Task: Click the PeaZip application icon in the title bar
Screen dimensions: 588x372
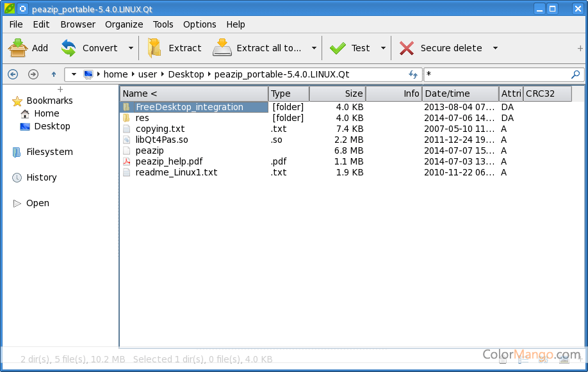Action: pos(10,8)
